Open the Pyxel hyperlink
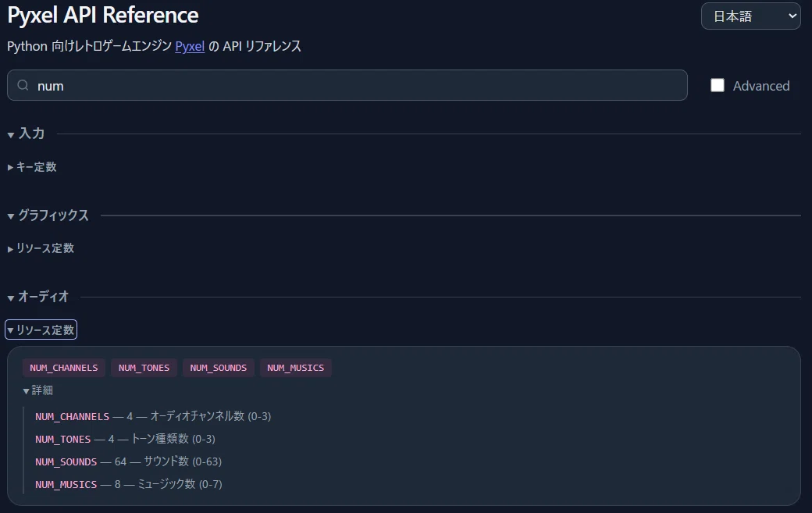Image resolution: width=812 pixels, height=513 pixels. (x=190, y=46)
